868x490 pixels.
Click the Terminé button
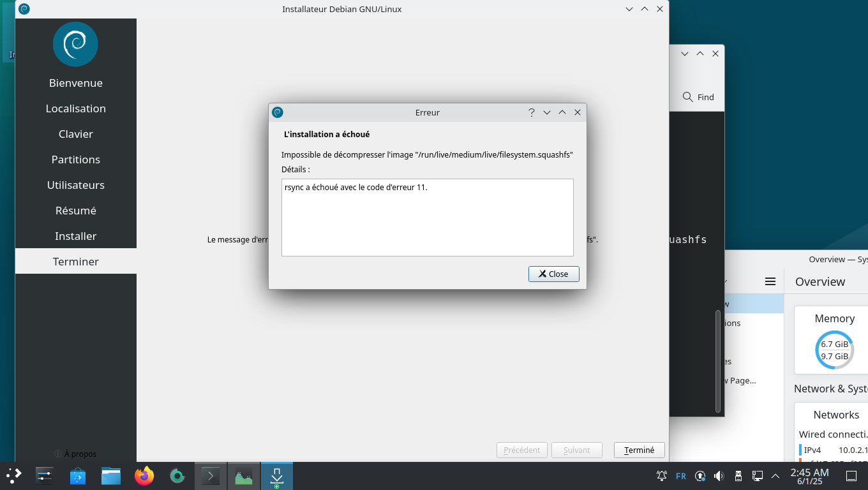pyautogui.click(x=639, y=450)
